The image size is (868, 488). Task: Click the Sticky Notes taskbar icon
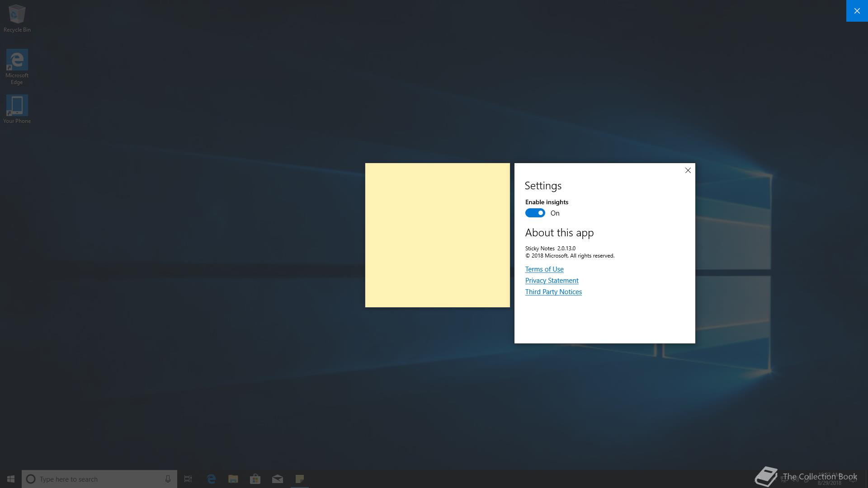tap(300, 479)
